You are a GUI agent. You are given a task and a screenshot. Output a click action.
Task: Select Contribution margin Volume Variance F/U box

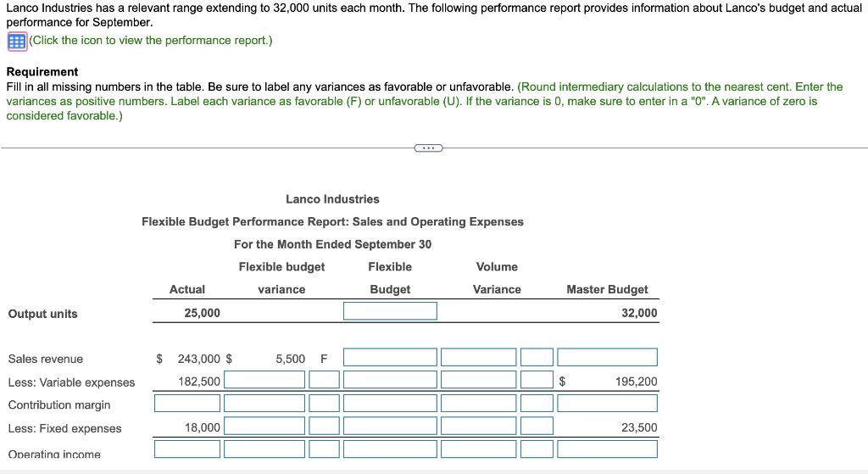coord(537,403)
